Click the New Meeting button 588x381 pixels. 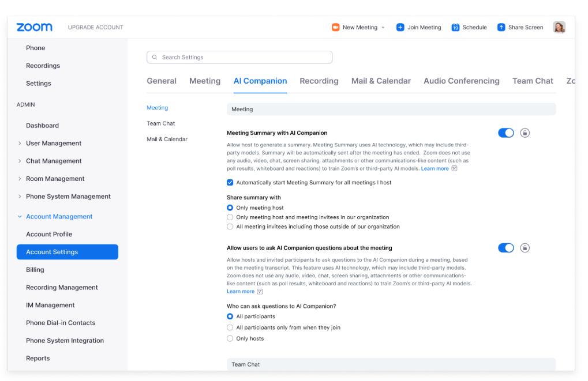pos(358,27)
